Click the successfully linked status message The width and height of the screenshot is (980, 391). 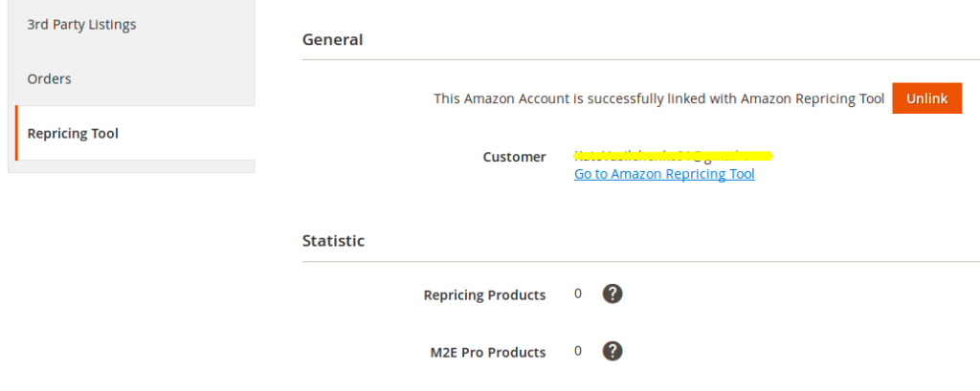[x=658, y=98]
